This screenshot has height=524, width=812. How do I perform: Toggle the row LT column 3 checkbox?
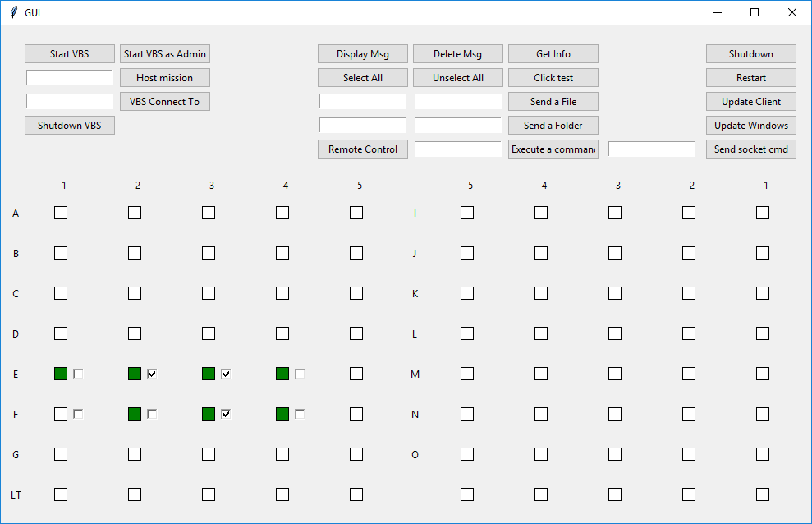(x=209, y=494)
